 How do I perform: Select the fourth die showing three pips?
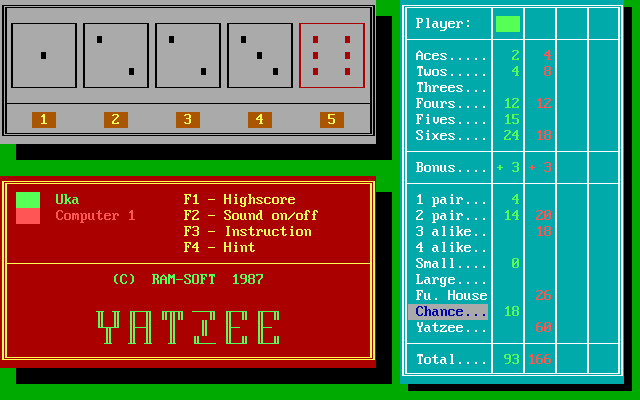tap(260, 56)
